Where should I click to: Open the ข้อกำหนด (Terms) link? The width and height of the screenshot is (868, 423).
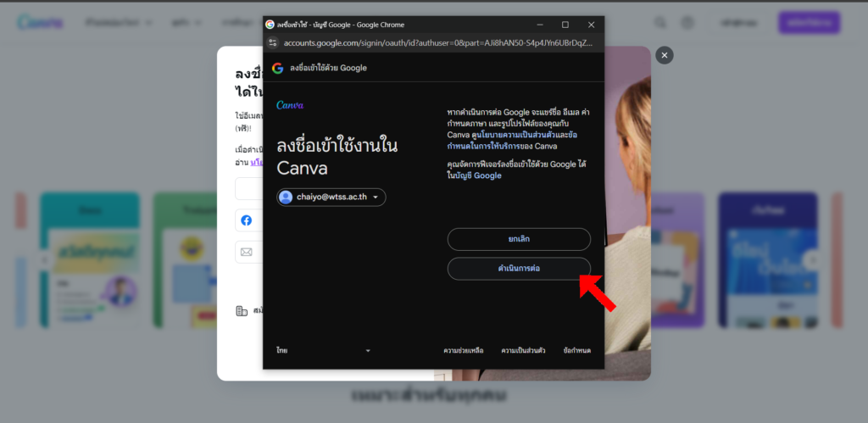point(576,350)
